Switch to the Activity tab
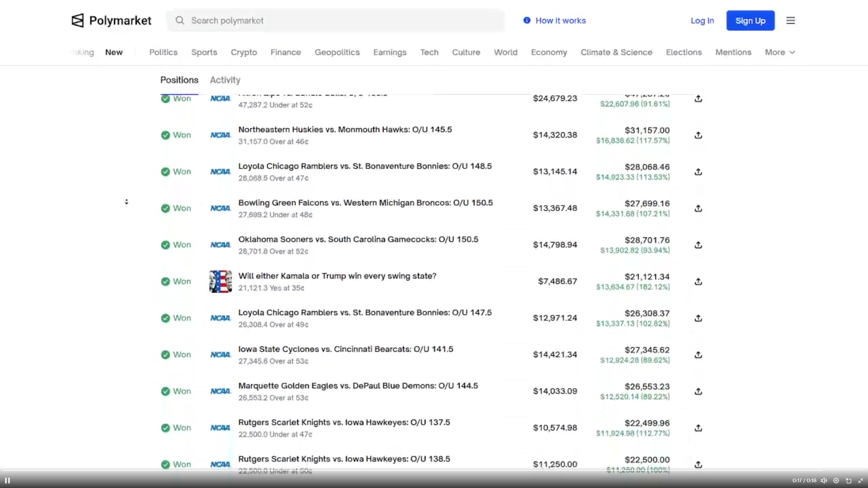This screenshot has height=488, width=868. pos(225,80)
